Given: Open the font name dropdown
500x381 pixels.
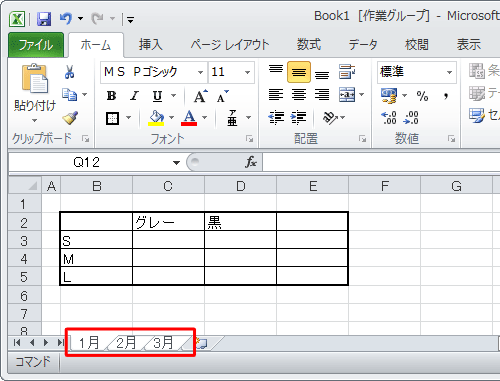Looking at the screenshot, I should [x=200, y=72].
